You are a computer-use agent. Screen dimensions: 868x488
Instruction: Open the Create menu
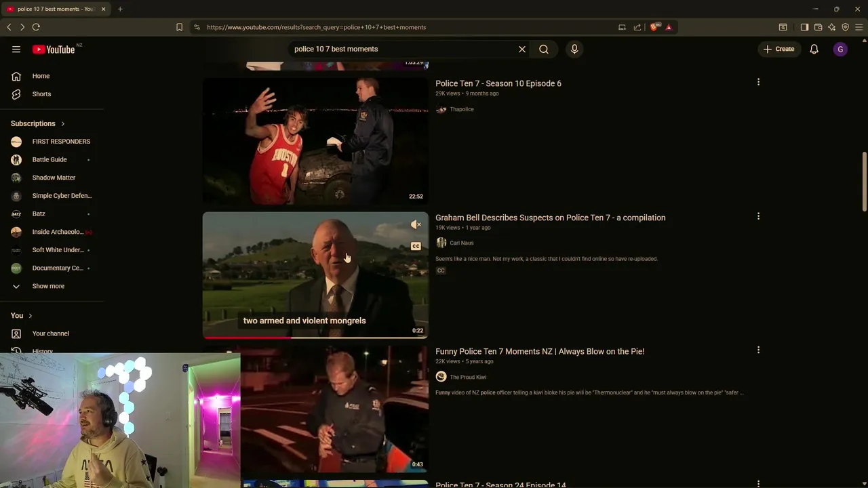779,49
